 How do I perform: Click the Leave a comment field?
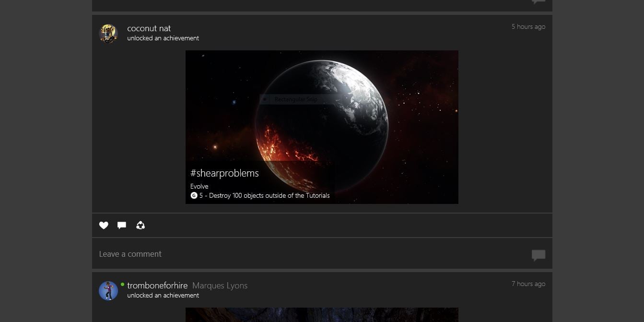tap(322, 254)
